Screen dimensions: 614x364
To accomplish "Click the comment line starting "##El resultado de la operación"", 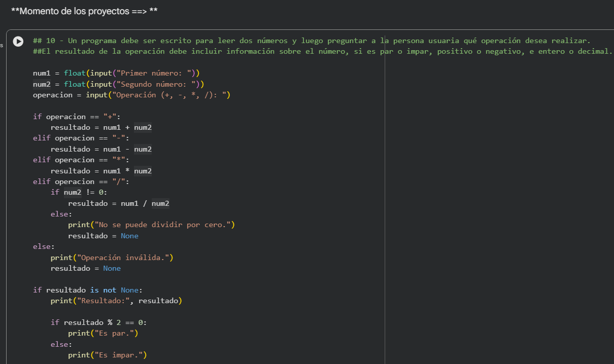I will [x=323, y=51].
